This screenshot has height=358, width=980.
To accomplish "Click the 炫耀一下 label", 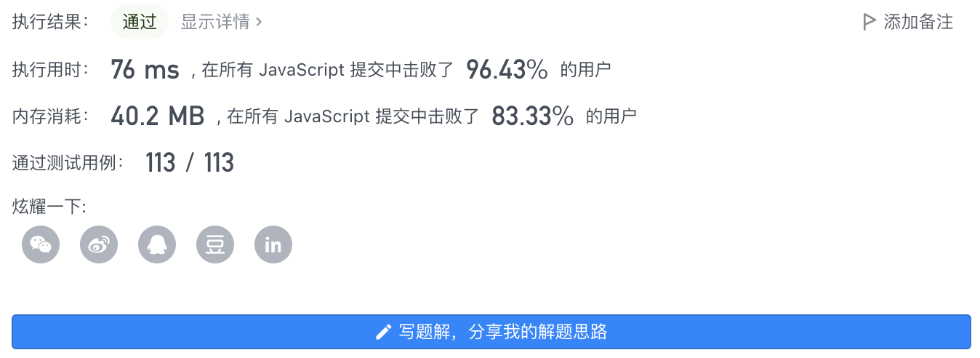I will (x=49, y=207).
